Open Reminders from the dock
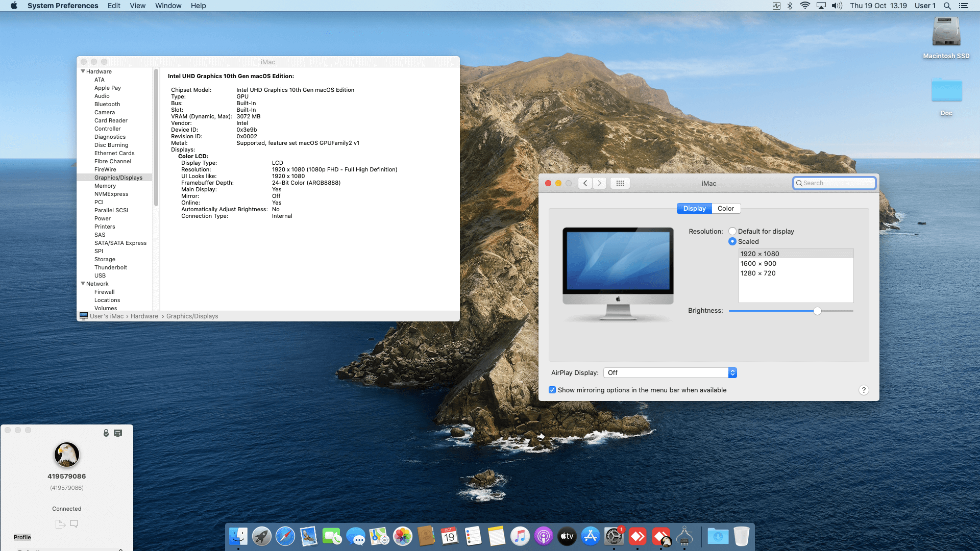 point(473,536)
